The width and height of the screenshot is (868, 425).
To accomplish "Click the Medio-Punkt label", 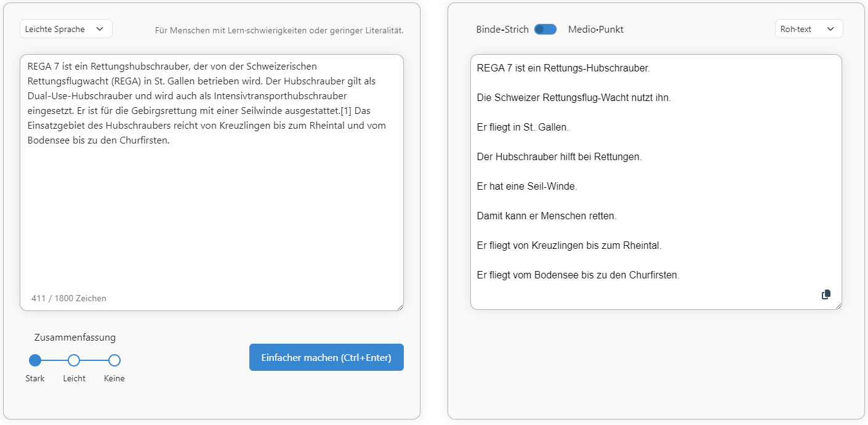I will pyautogui.click(x=596, y=29).
